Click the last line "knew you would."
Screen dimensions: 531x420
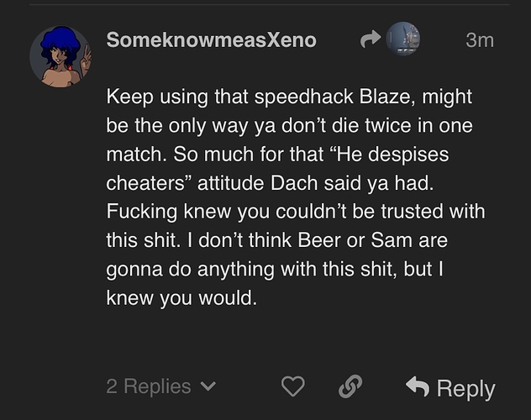pos(181,299)
